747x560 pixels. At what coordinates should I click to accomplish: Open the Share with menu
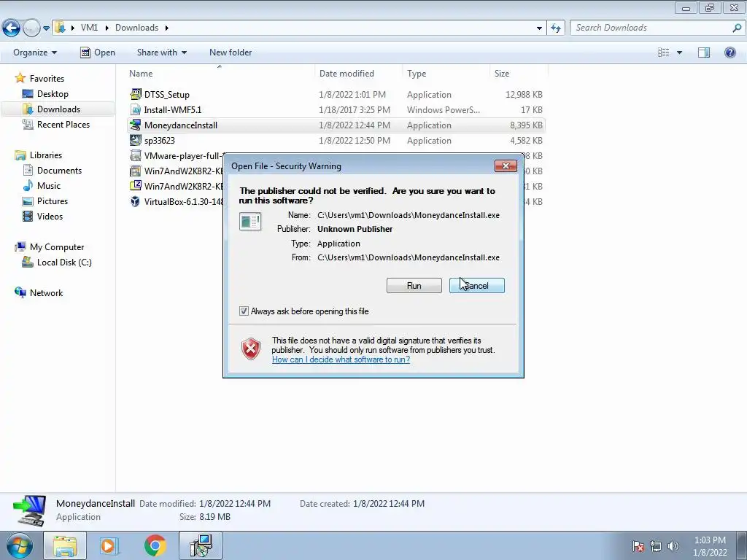pos(161,52)
